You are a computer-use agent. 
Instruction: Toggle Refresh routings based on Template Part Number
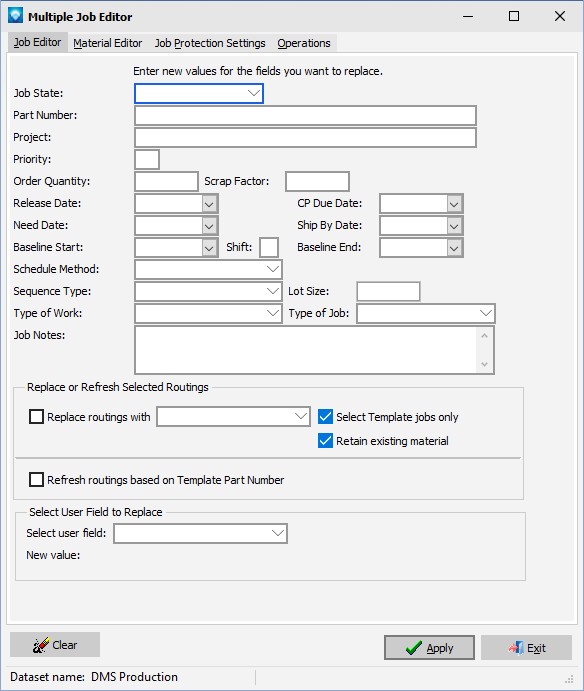(x=36, y=479)
